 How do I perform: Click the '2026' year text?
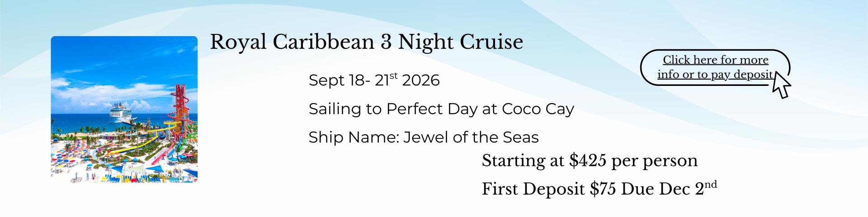click(420, 80)
